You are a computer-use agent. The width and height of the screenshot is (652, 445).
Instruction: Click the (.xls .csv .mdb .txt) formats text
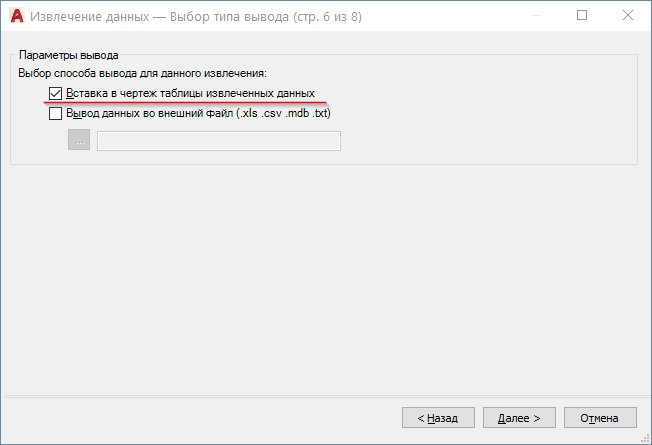tap(284, 113)
